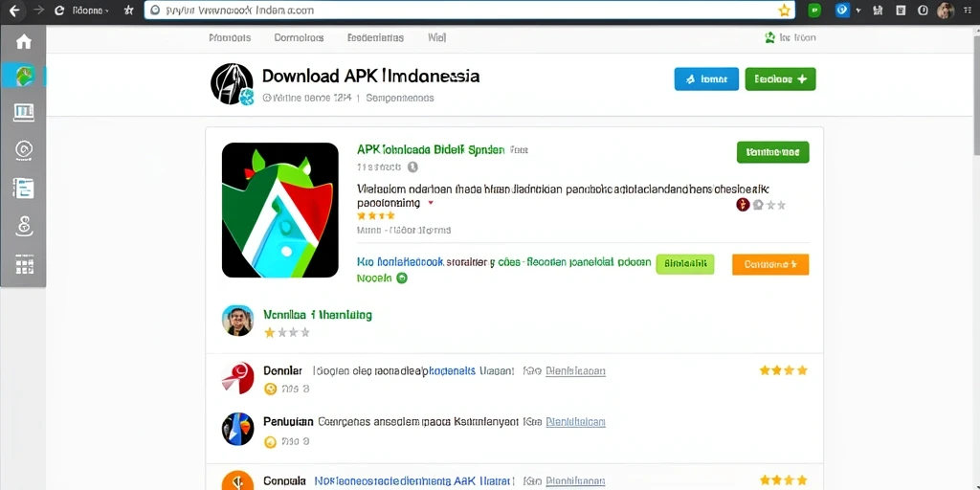Expand the red triangle after the app description
This screenshot has width=980, height=490.
(x=430, y=203)
